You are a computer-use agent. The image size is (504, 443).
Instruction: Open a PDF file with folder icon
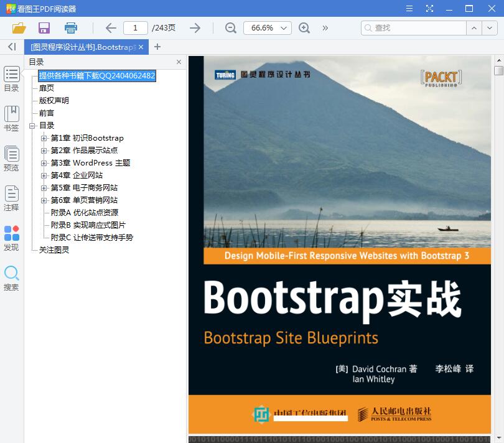(x=19, y=28)
